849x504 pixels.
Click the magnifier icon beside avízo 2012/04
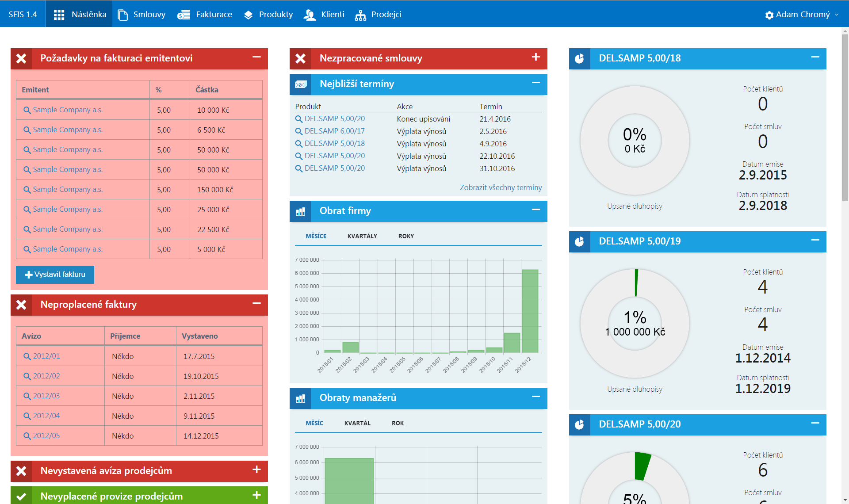click(27, 416)
